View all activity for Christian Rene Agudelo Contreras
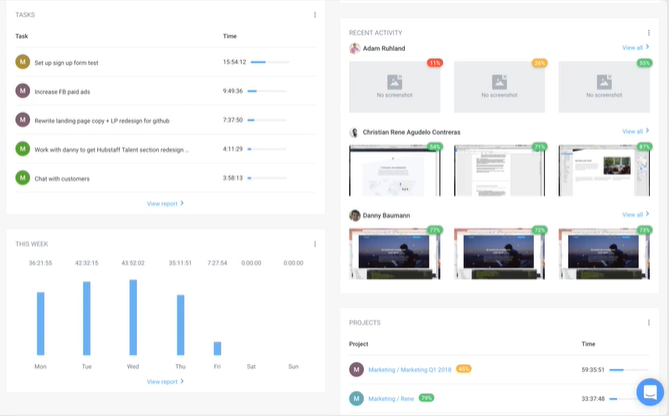This screenshot has height=416, width=669. coord(636,131)
